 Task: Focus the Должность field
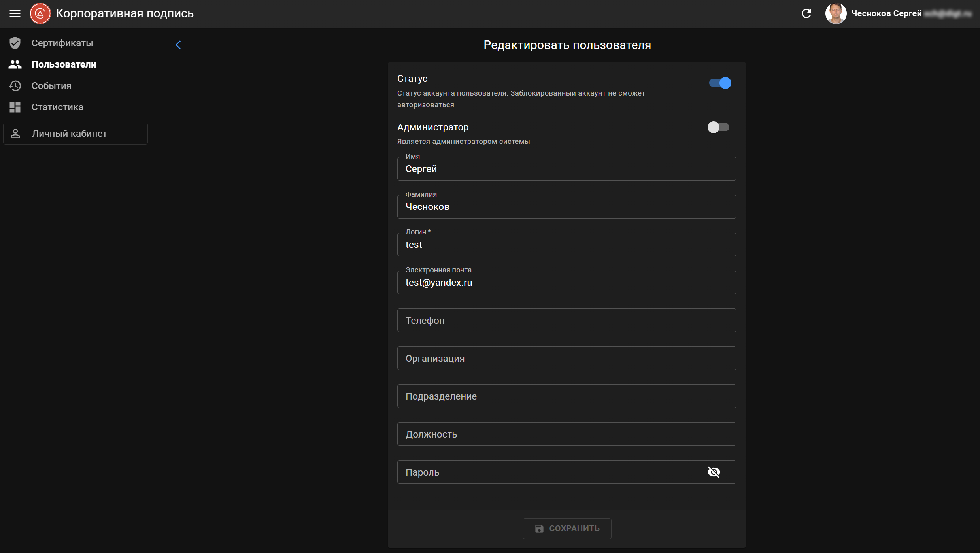[567, 434]
